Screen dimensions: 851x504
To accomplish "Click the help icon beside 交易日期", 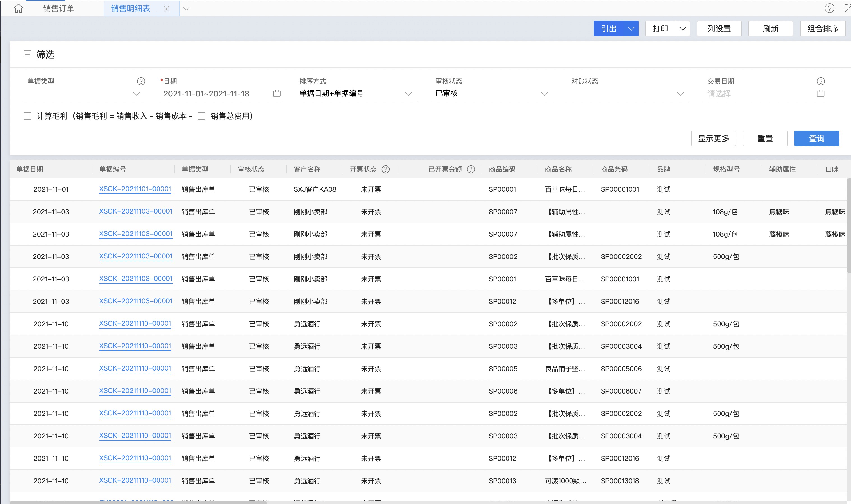I will coord(820,81).
